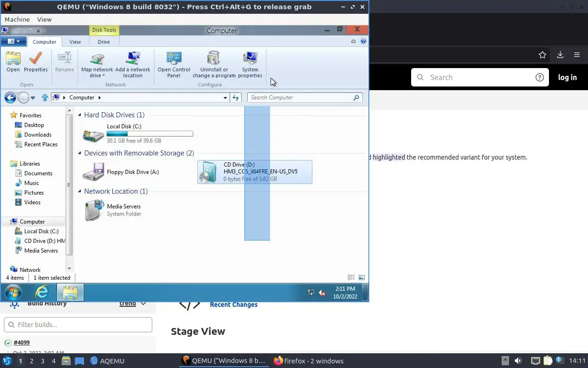
Task: Collapse the Hard Disk Drives group
Action: click(80, 115)
